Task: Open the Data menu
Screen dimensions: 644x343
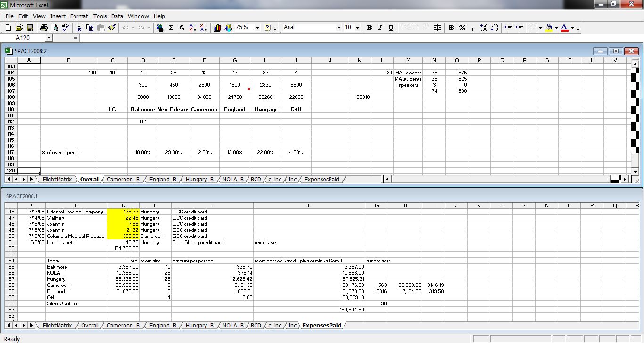Action: point(117,16)
